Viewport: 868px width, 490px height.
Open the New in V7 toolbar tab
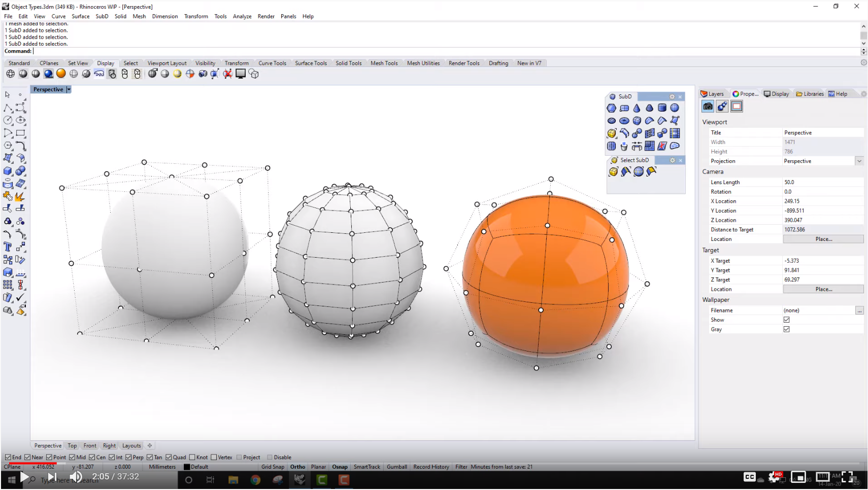click(x=529, y=63)
